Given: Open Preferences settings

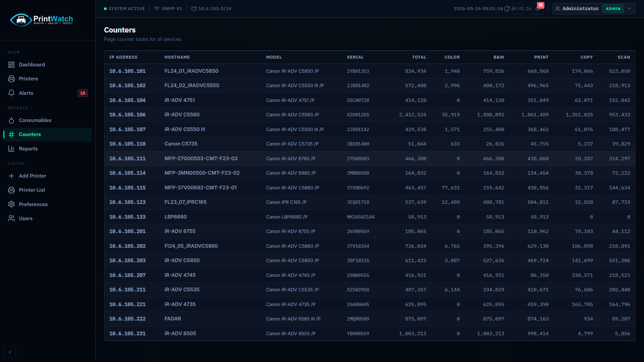Looking at the screenshot, I should 47,204.
